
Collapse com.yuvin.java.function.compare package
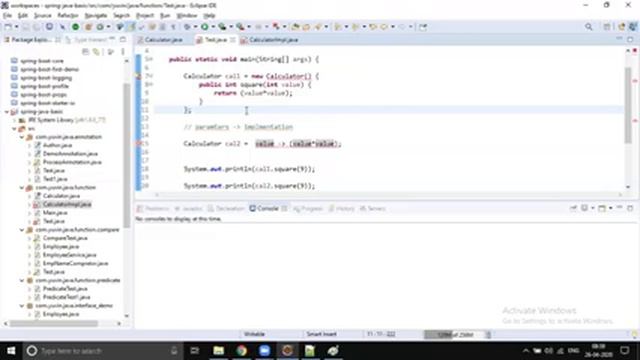coord(22,230)
